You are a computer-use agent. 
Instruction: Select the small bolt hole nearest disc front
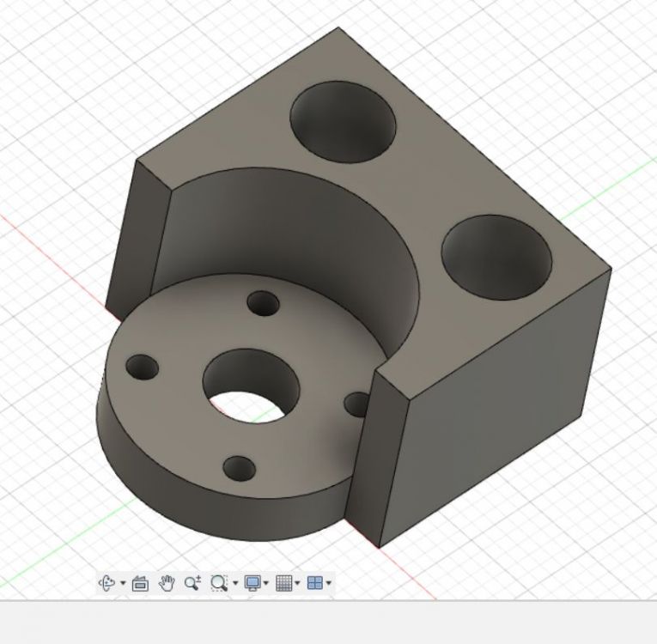(x=240, y=469)
